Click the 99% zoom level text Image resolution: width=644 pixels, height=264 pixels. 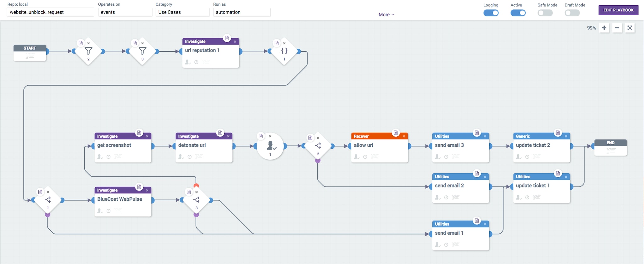point(591,28)
